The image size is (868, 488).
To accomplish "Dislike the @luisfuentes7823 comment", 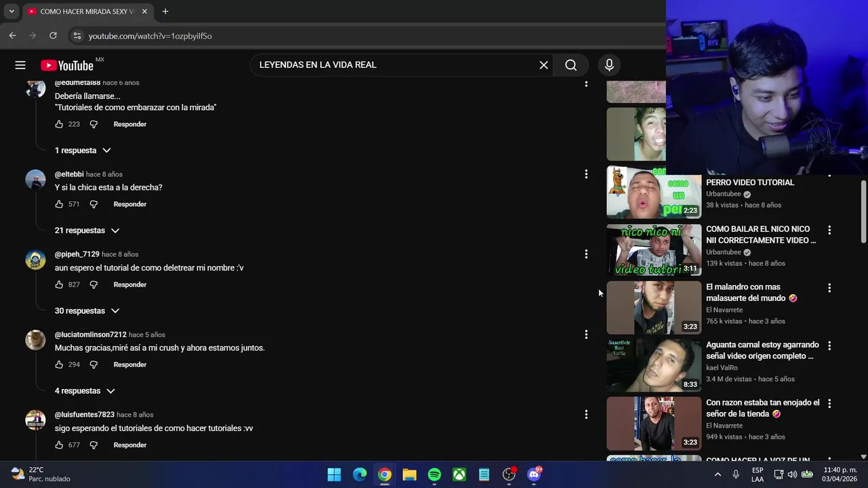I will coord(94,445).
